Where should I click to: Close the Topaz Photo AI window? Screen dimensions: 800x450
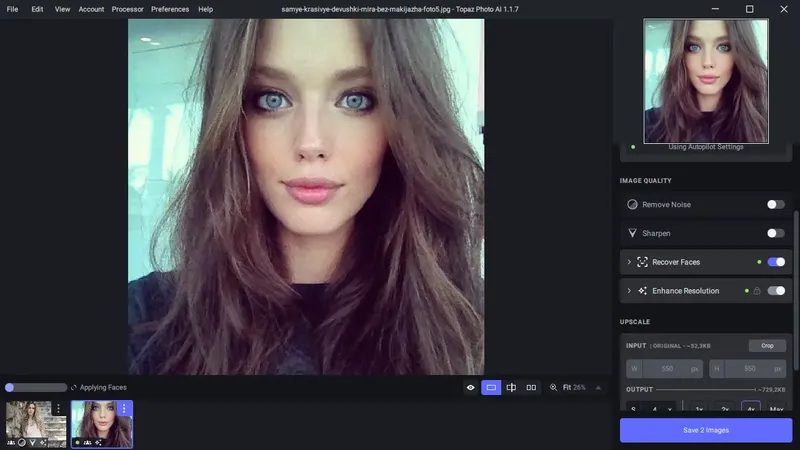(x=784, y=9)
